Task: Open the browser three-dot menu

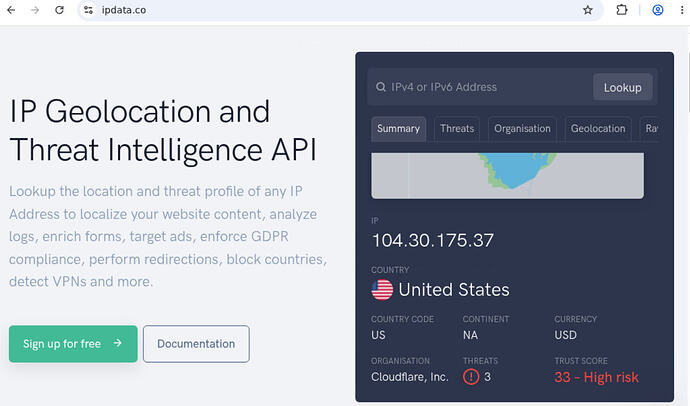Action: click(682, 10)
